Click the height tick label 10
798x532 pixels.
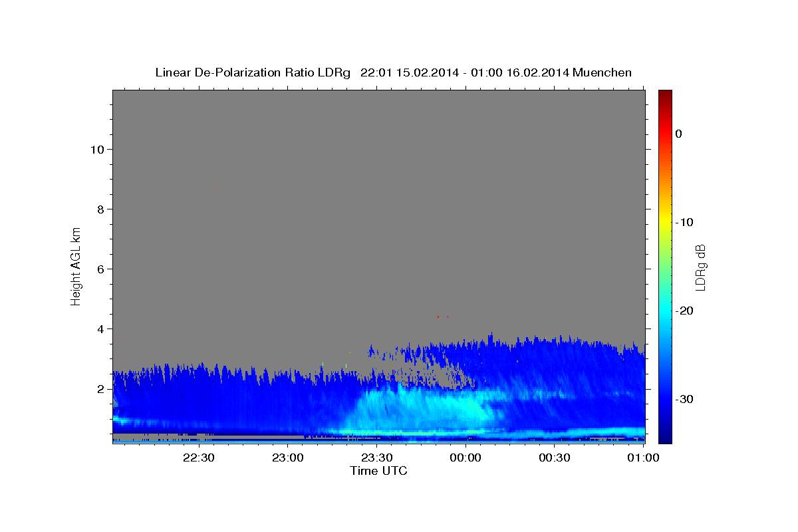(97, 150)
